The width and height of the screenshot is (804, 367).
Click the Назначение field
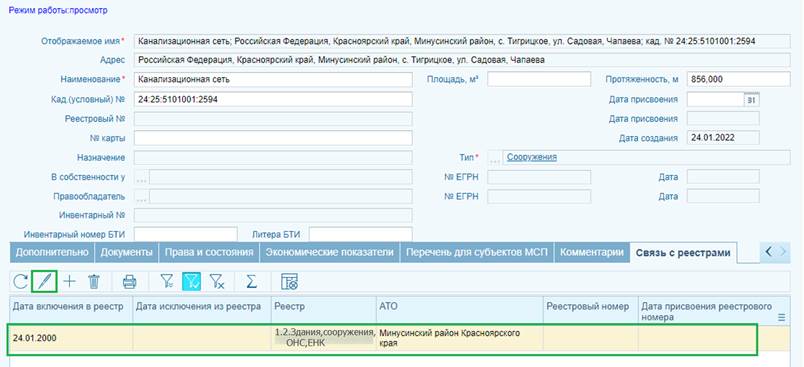tap(273, 158)
